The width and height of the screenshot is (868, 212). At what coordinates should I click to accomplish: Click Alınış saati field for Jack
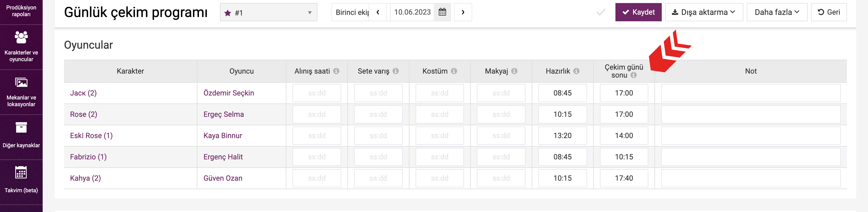tap(317, 93)
